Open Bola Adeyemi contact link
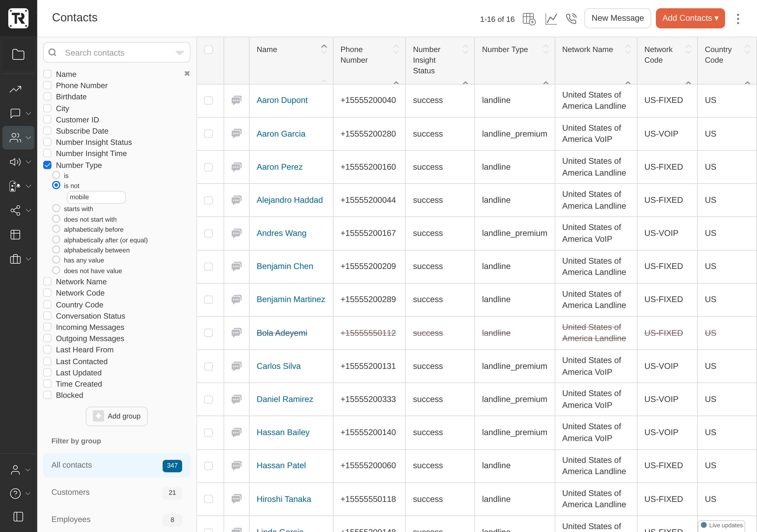Image resolution: width=757 pixels, height=532 pixels. [282, 333]
